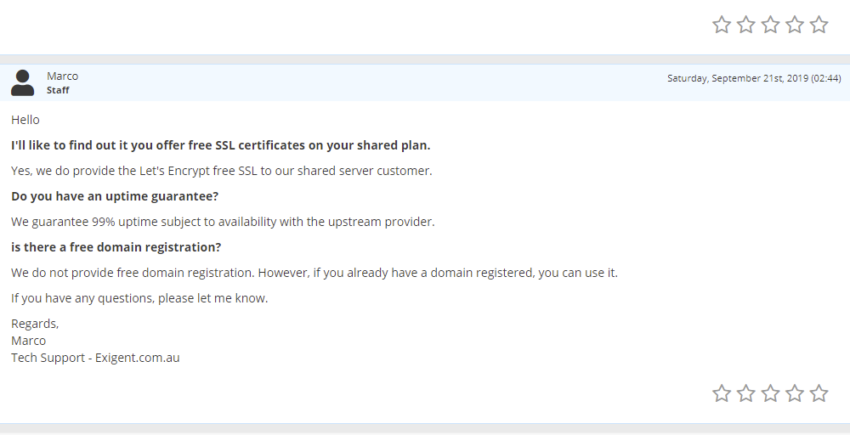Viewport: 850px width, 435px height.
Task: Rate Marco's reply with one star
Action: coord(722,393)
